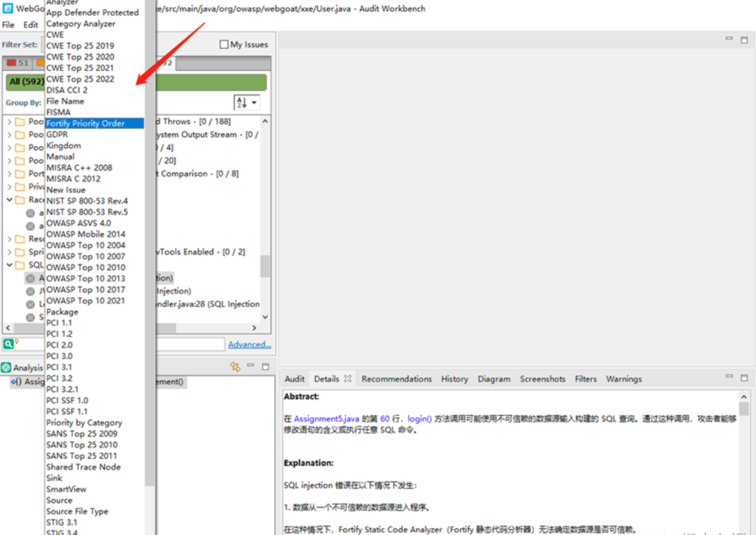Viewport: 756px width, 535px height.
Task: Minimize the source editor area
Action: [729, 39]
